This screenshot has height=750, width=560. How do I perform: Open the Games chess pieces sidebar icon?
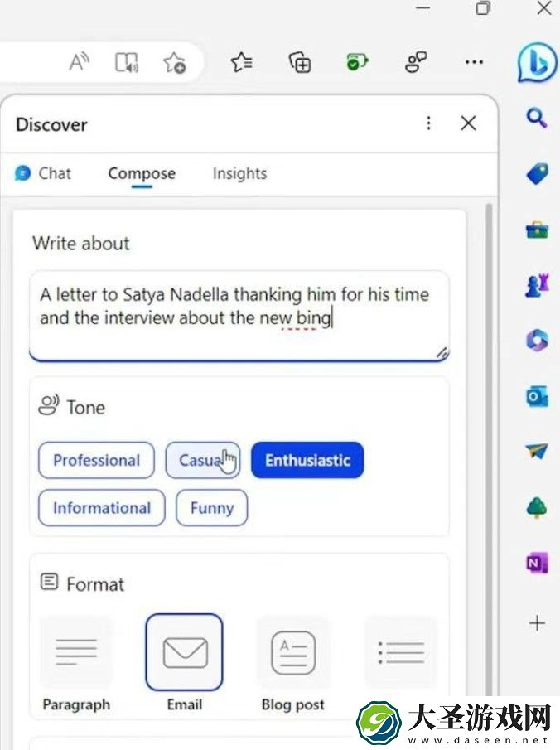pos(537,286)
